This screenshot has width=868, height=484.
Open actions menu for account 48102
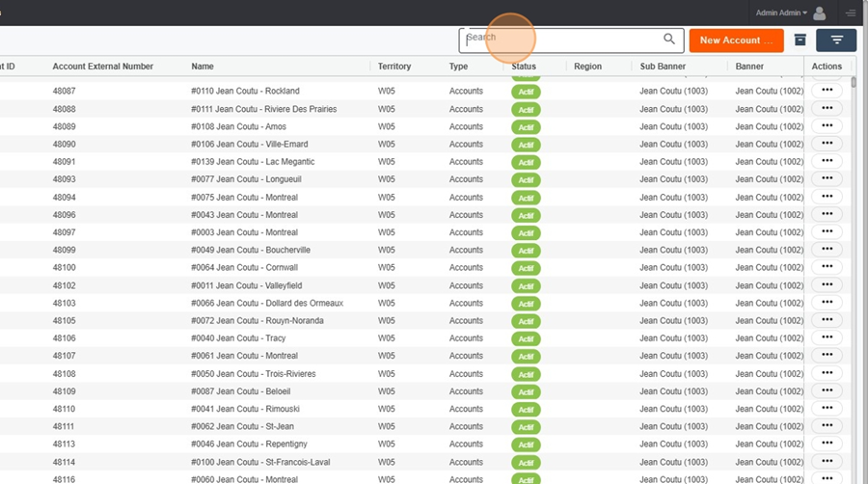(x=827, y=284)
